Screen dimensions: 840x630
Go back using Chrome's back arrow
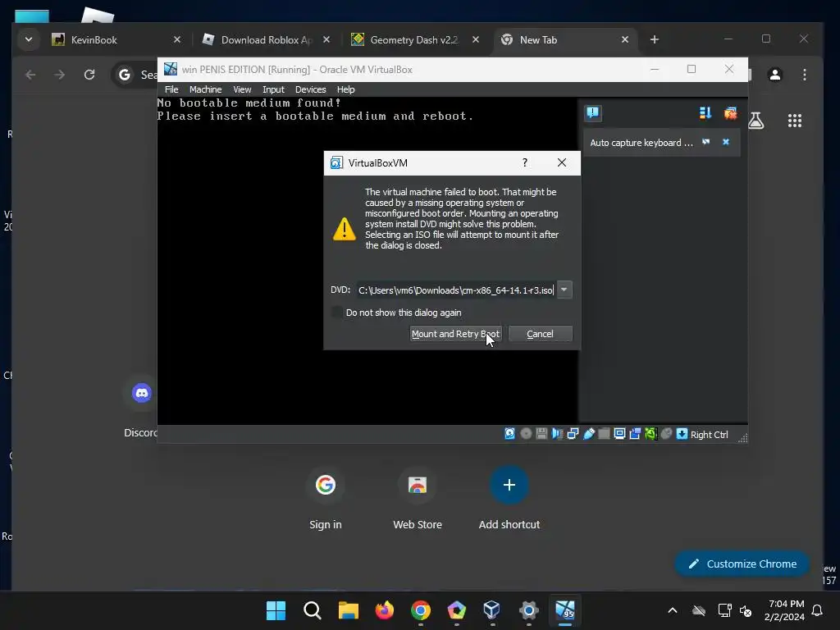pos(30,75)
